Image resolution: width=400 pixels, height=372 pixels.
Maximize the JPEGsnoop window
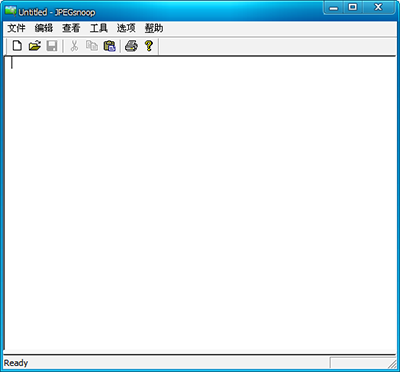[x=353, y=8]
